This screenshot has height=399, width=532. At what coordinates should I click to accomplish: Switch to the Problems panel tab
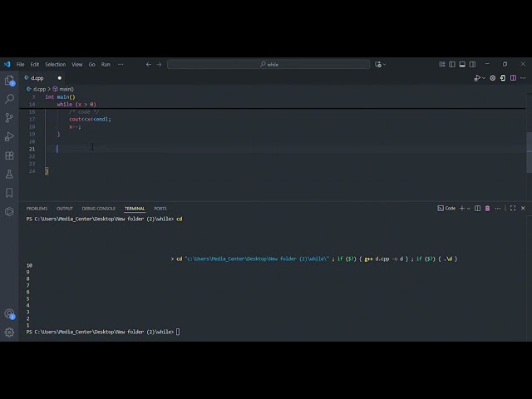pos(37,209)
